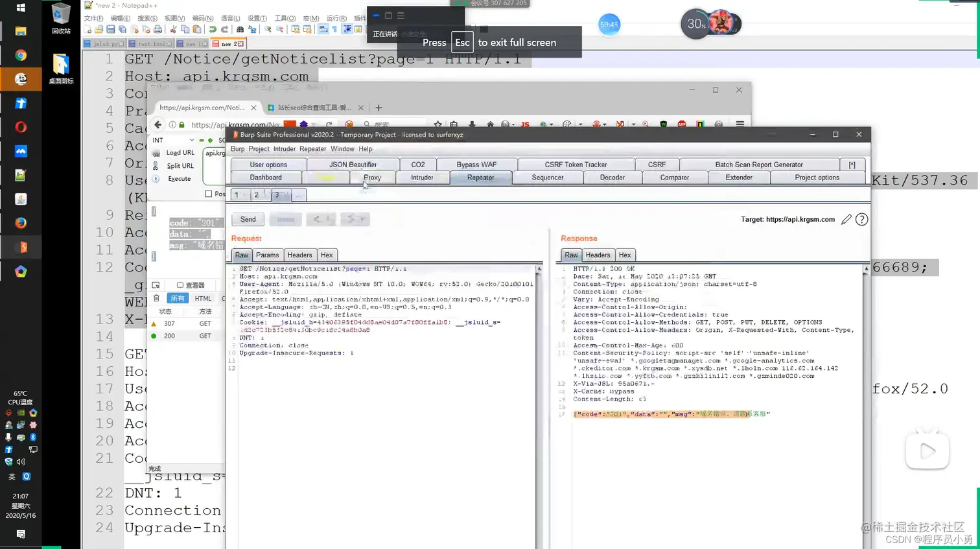Select the 站长seo综合查询工具 Firefox tab
Image resolution: width=980 pixels, height=549 pixels.
314,108
